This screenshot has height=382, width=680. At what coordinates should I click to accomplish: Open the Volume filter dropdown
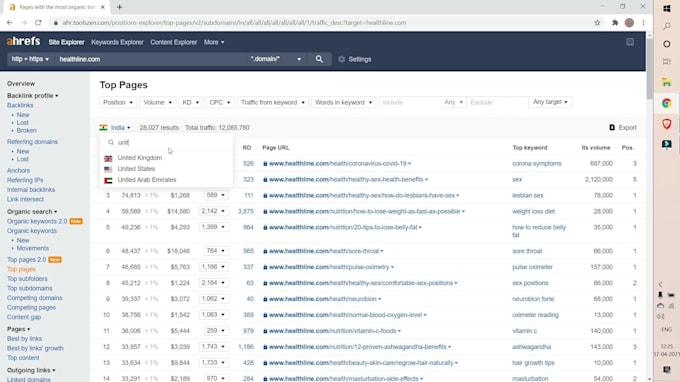157,102
